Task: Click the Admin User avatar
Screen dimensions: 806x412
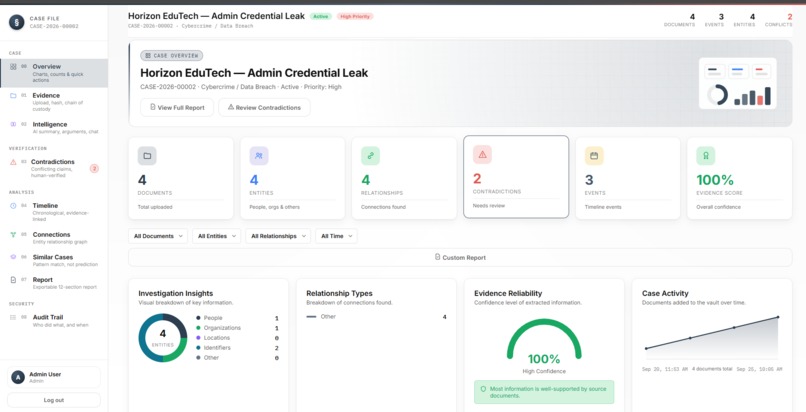Action: (18, 378)
